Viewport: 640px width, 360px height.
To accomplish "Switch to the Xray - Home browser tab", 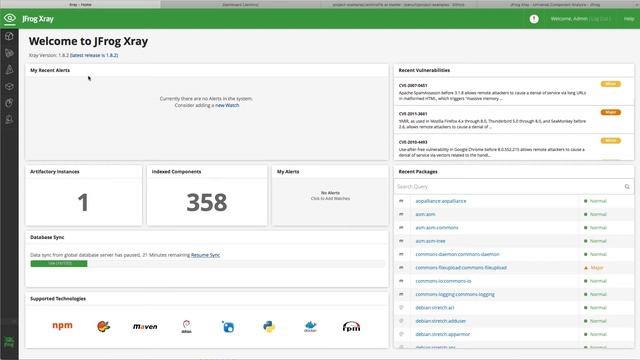I will tap(80, 4).
